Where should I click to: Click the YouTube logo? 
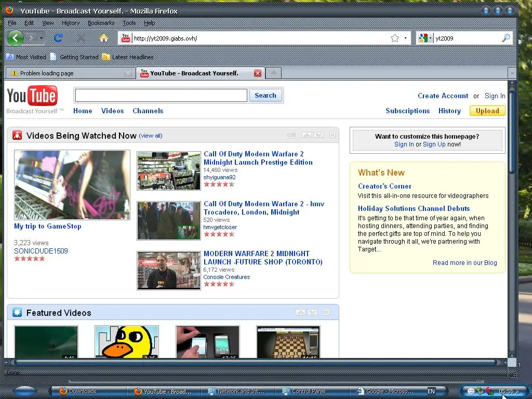click(32, 96)
